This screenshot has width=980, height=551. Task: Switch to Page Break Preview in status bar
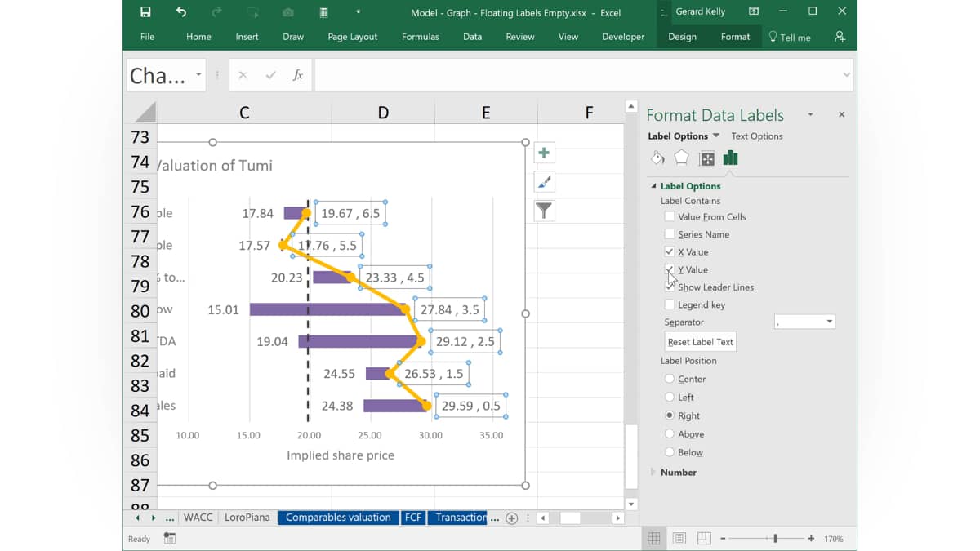[x=704, y=539]
